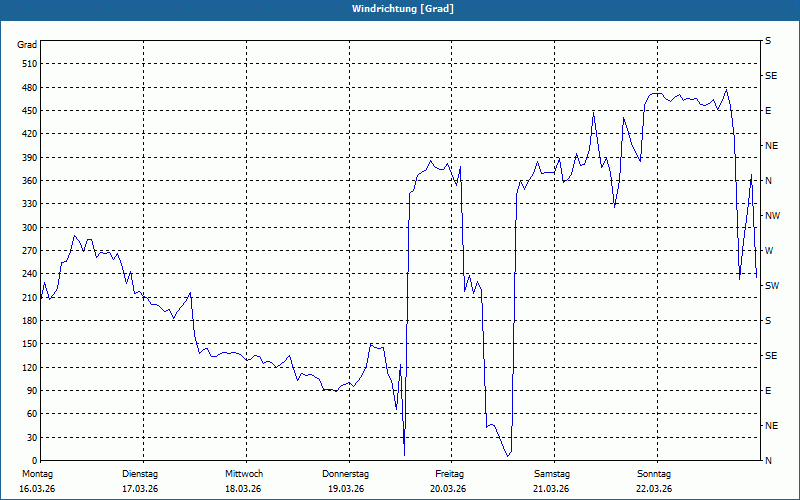This screenshot has height=500, width=800.
Task: Select the W compass direction label
Action: coord(769,251)
